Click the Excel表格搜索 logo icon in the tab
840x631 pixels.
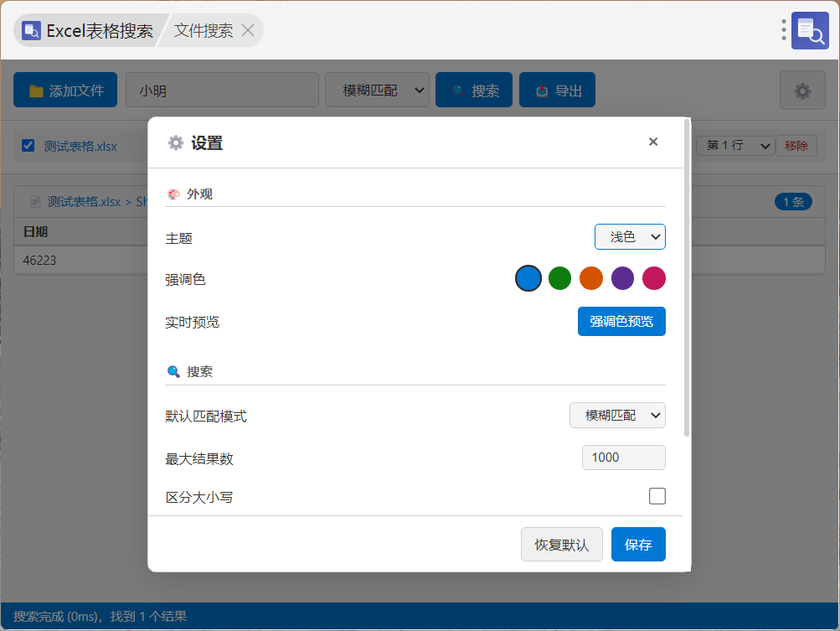coord(32,30)
